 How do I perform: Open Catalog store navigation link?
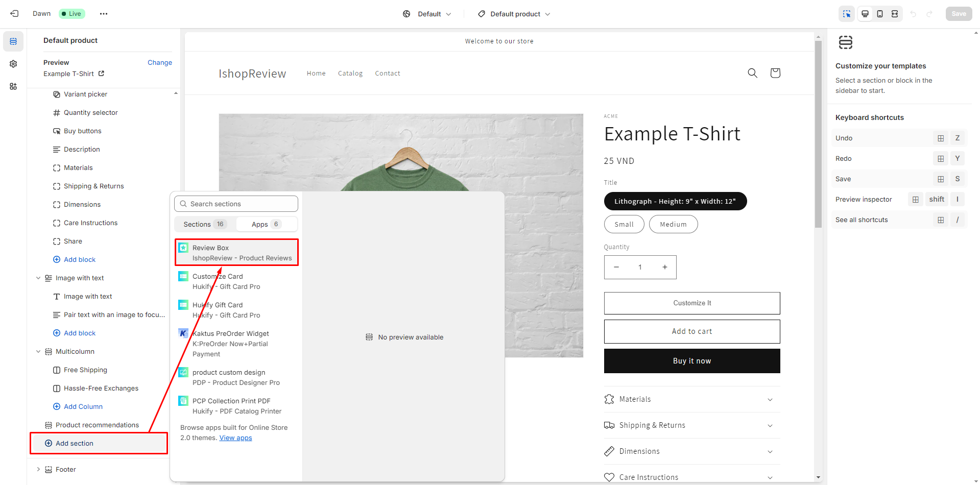pyautogui.click(x=350, y=73)
